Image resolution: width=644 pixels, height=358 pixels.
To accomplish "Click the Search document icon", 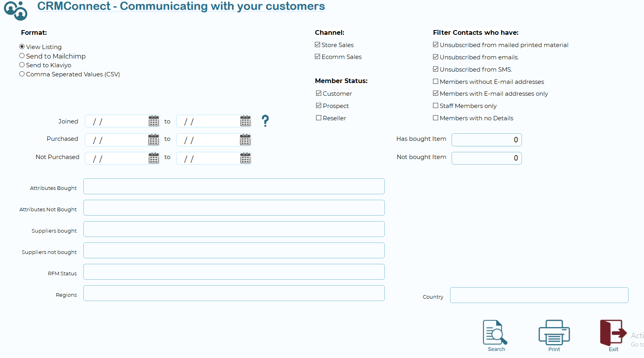I will pyautogui.click(x=495, y=333).
